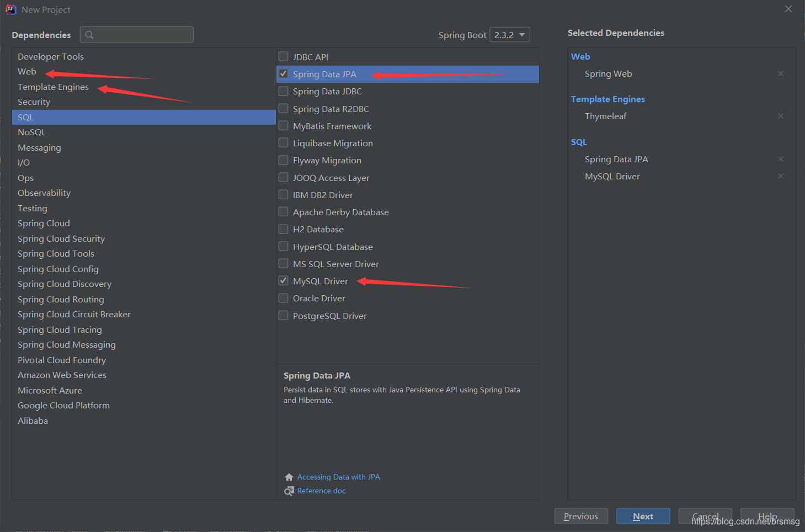Remove Spring Web from selected dependencies
Screen dimensions: 805x532
point(780,73)
